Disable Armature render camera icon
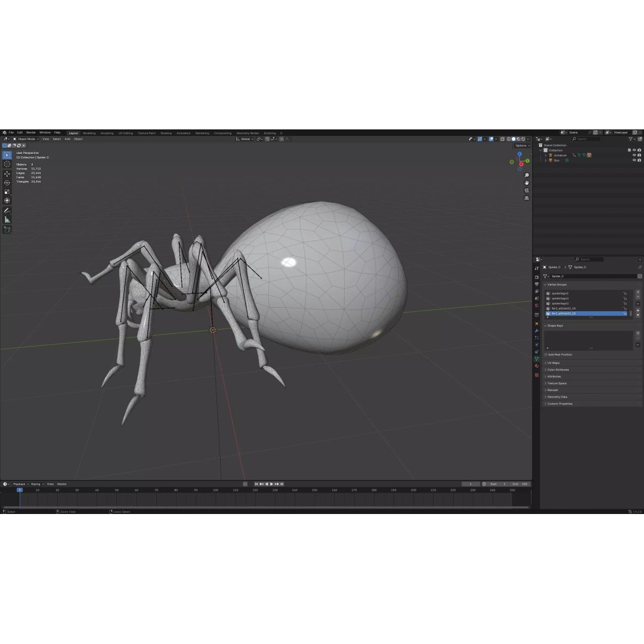 point(639,155)
